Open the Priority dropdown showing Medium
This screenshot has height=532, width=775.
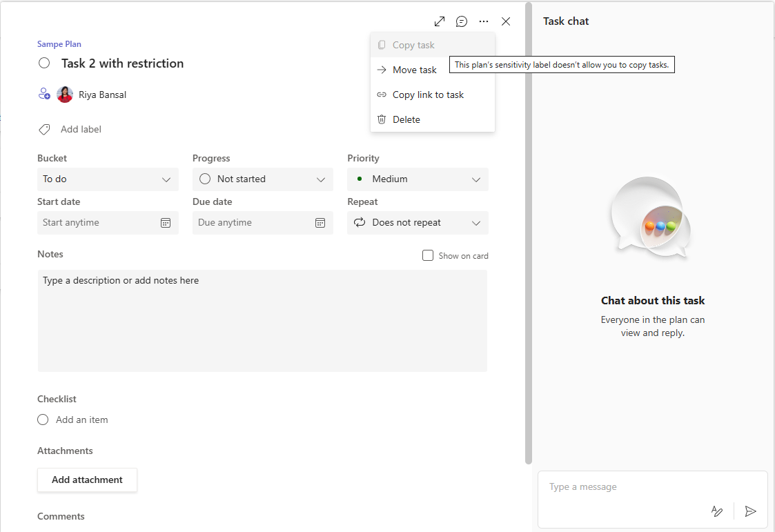(x=418, y=179)
